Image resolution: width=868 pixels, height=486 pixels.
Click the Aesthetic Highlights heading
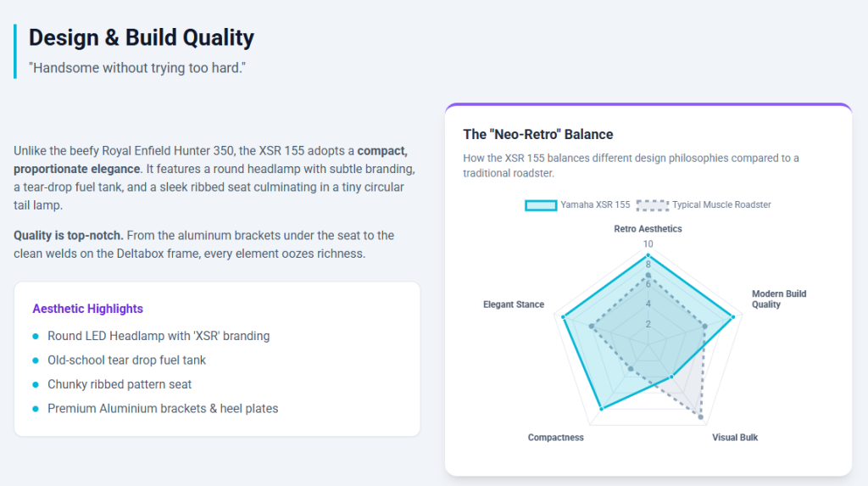tap(87, 309)
